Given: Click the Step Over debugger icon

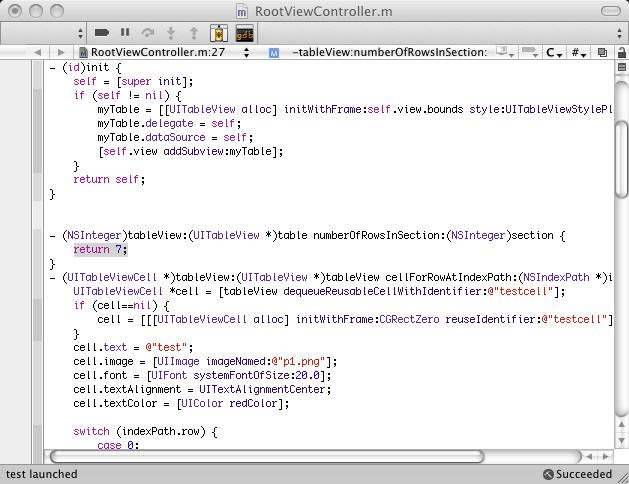Looking at the screenshot, I should [148, 32].
